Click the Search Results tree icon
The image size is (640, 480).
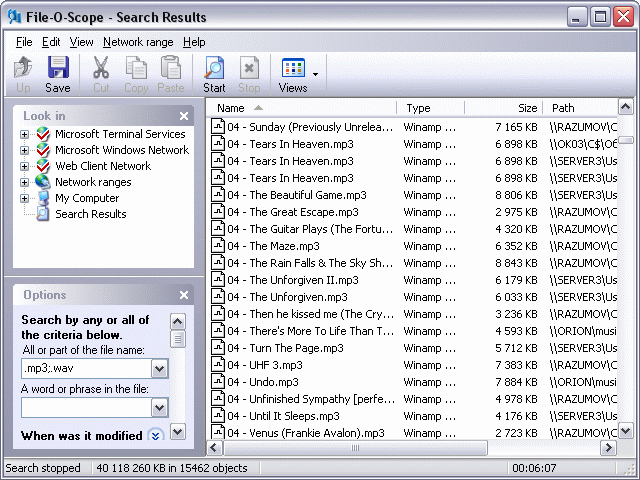coord(43,214)
